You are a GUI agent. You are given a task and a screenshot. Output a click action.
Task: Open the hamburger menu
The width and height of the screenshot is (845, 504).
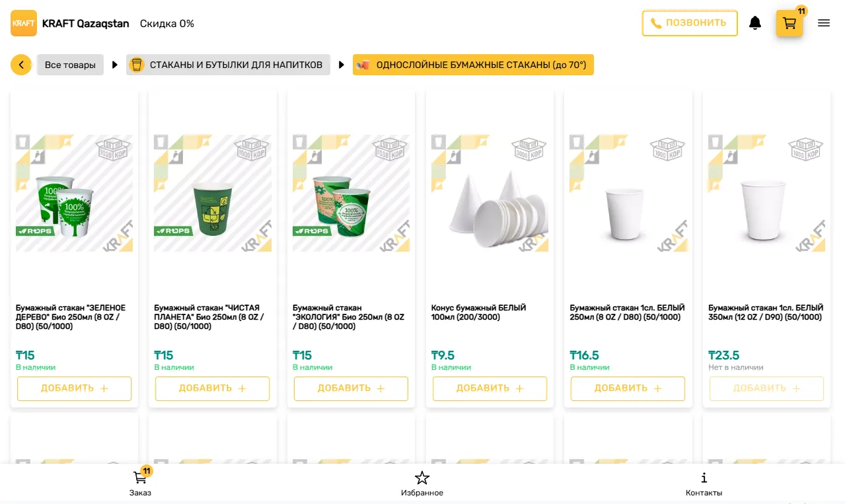824,23
